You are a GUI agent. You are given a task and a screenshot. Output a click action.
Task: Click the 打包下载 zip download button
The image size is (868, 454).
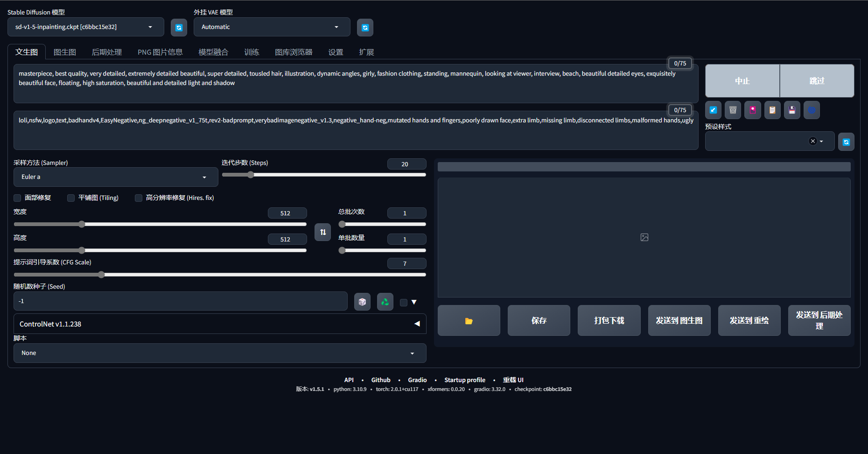point(609,320)
